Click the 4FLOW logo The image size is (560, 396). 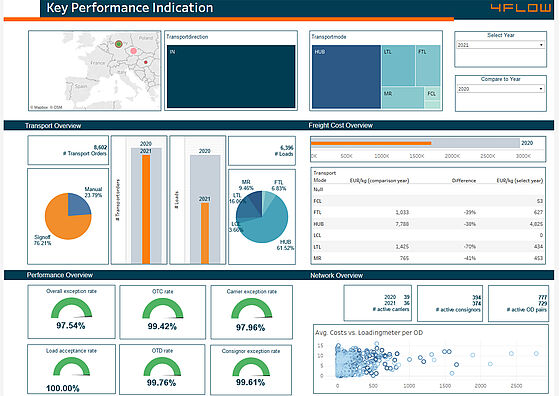pos(520,8)
